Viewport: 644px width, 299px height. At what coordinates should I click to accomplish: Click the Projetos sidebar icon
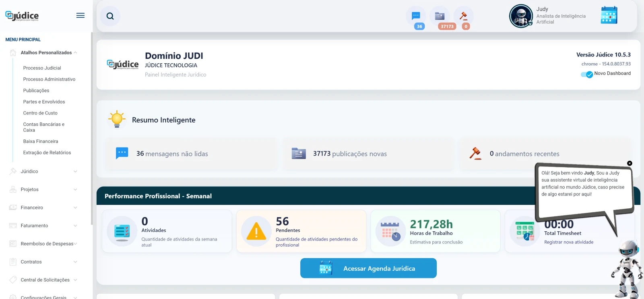click(x=13, y=189)
